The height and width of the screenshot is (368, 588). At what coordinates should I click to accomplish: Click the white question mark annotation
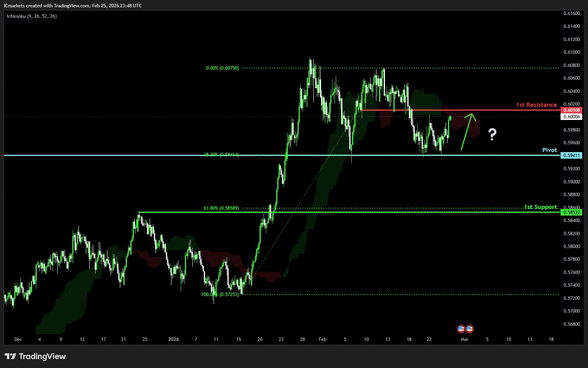click(492, 134)
